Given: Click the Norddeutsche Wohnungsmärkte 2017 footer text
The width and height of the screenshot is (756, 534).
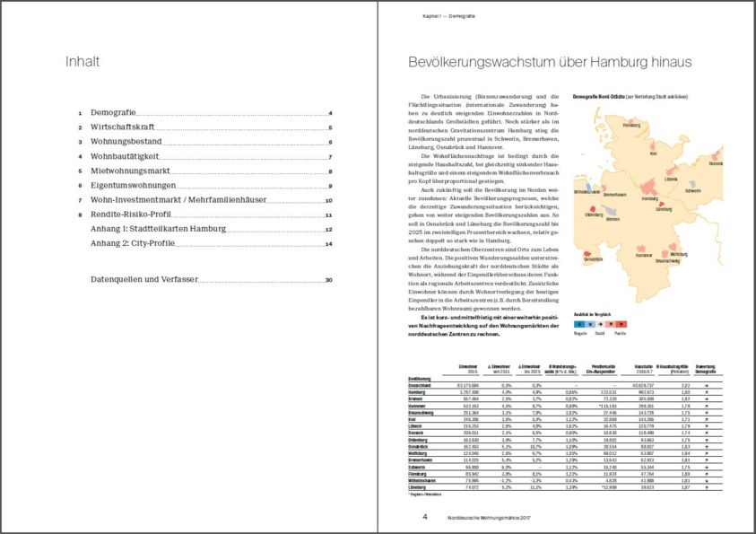Looking at the screenshot, I should tap(489, 518).
